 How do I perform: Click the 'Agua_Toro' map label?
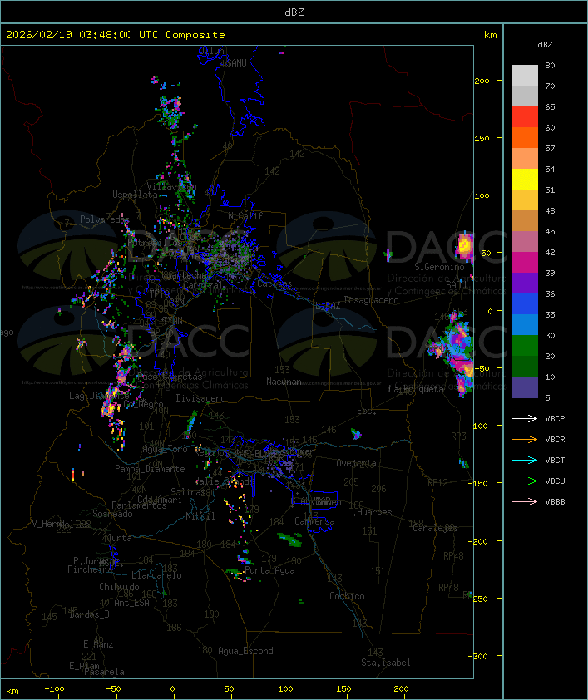[x=165, y=449]
